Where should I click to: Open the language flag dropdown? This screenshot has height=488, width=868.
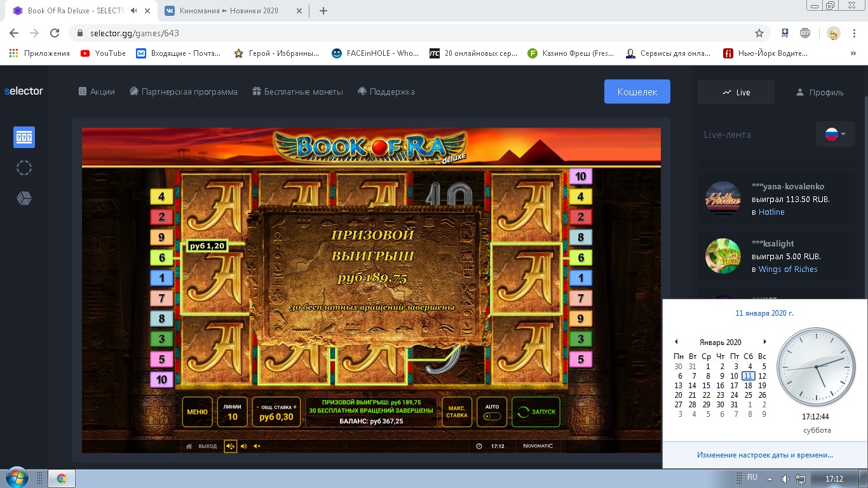[x=835, y=134]
